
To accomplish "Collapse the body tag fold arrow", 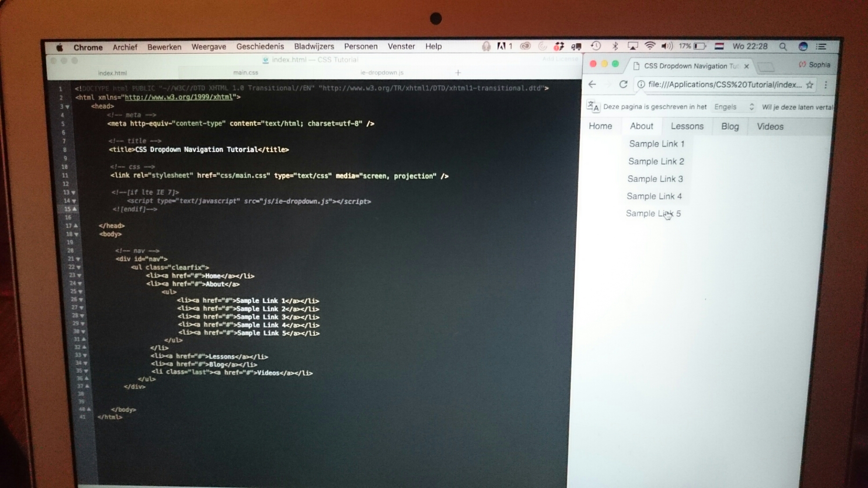I will 76,234.
